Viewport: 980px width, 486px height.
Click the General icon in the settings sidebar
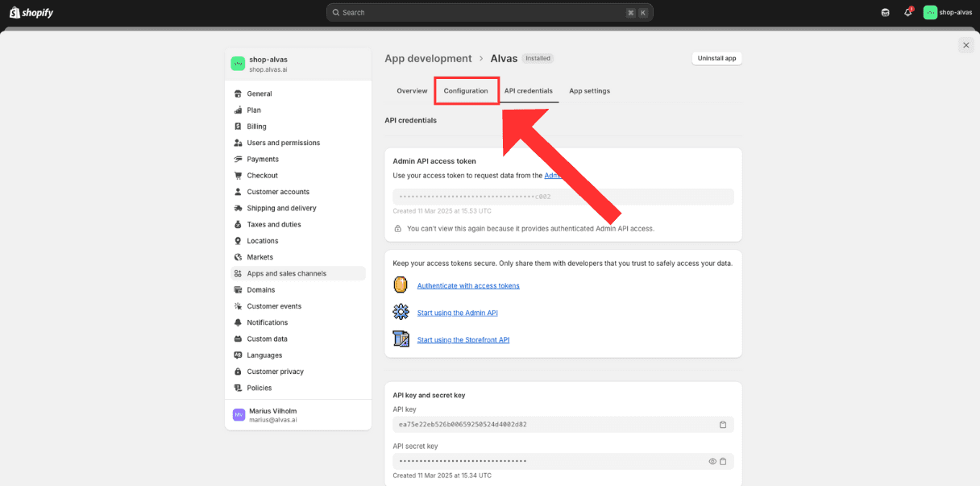pyautogui.click(x=239, y=93)
